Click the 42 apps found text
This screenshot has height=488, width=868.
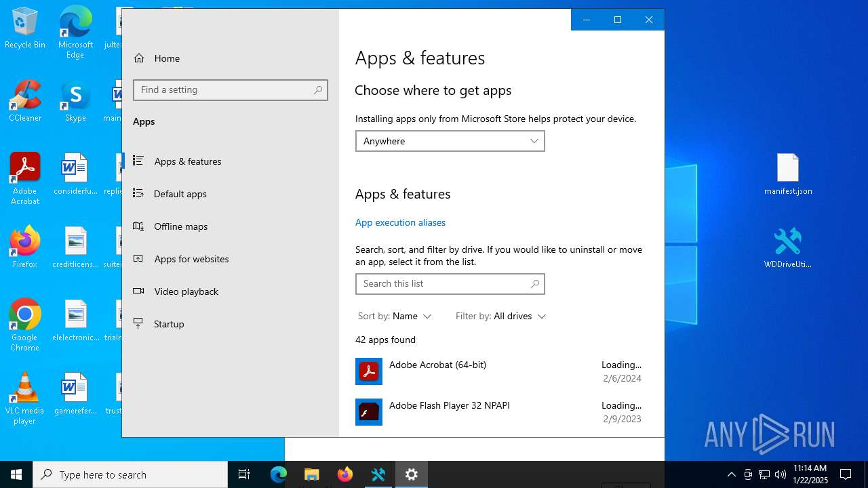click(x=385, y=340)
